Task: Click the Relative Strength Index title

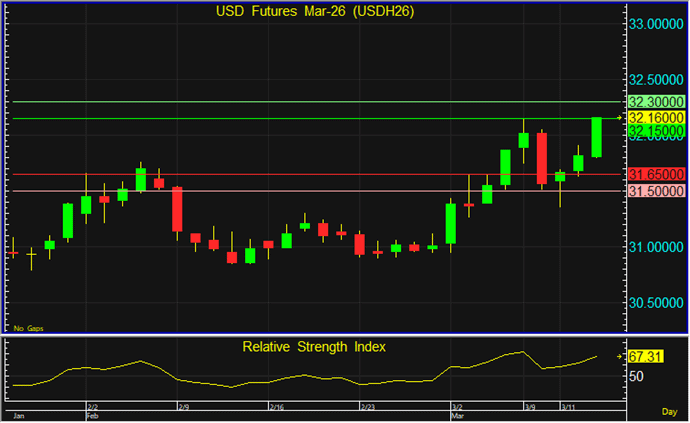Action: (315, 346)
